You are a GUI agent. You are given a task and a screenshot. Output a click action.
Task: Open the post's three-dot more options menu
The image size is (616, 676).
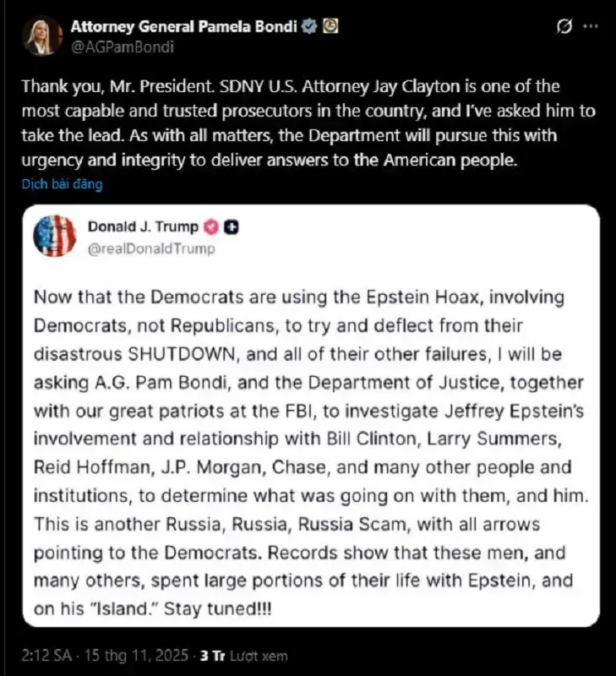[591, 27]
